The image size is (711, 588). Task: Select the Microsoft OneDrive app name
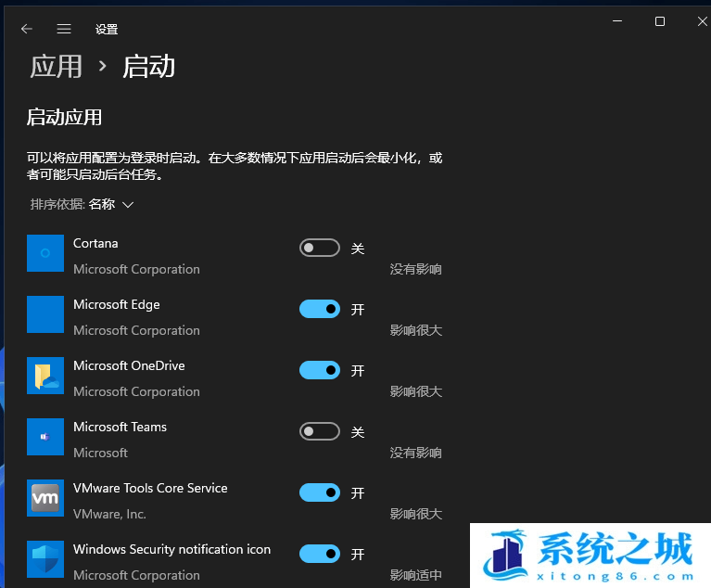(129, 365)
